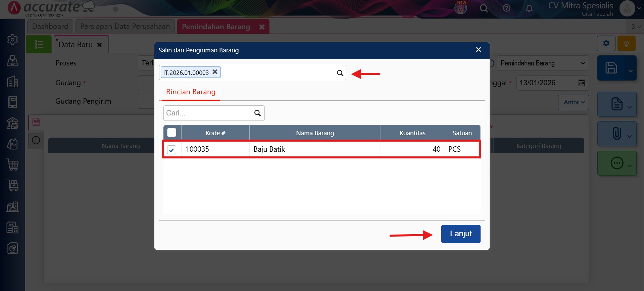Open the settings gear in the sidebar
The image size is (644, 291).
click(x=12, y=40)
